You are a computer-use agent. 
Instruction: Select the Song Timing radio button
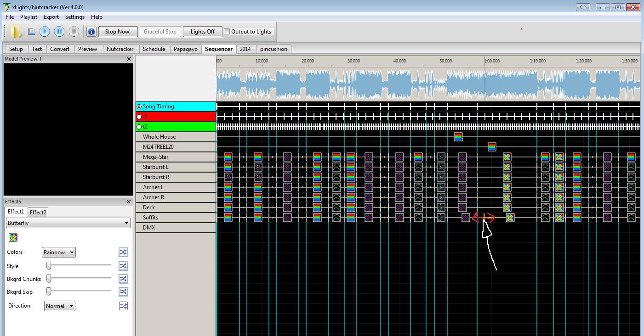click(x=139, y=106)
